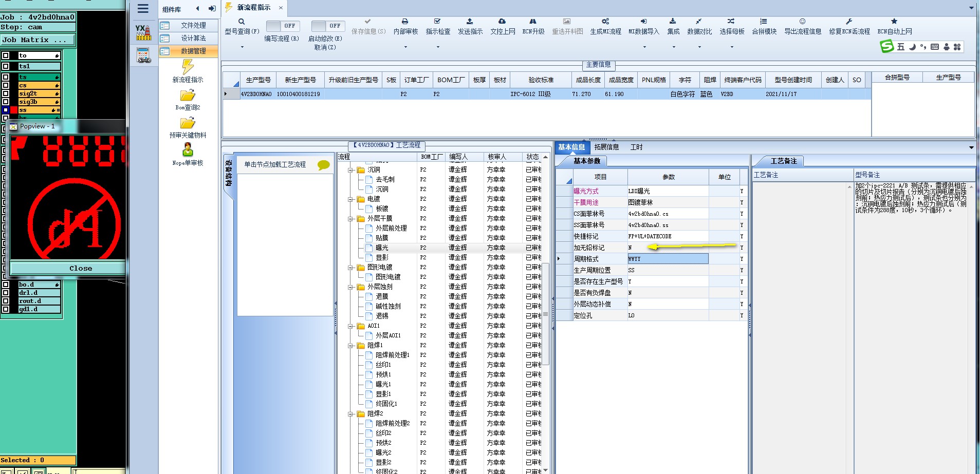Click 数据对比 compare icon
980x474 pixels.
tap(699, 22)
